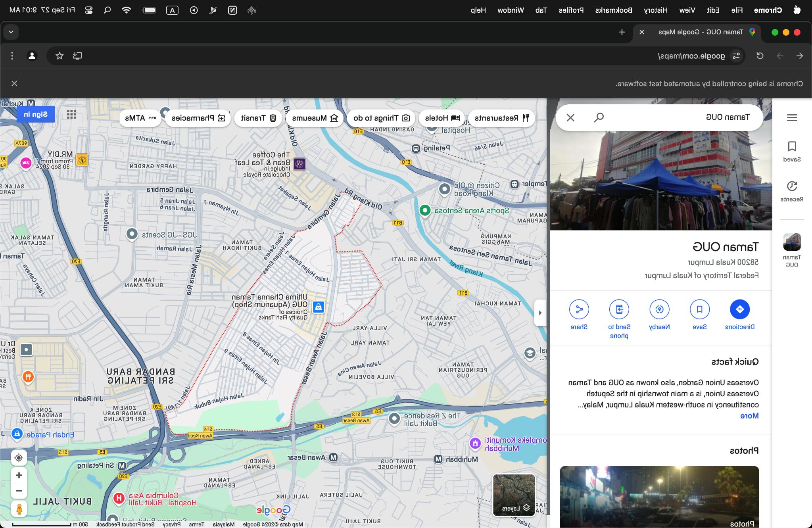
Task: Click The Coffee Bean & Tea Leaf marker
Action: 299,164
